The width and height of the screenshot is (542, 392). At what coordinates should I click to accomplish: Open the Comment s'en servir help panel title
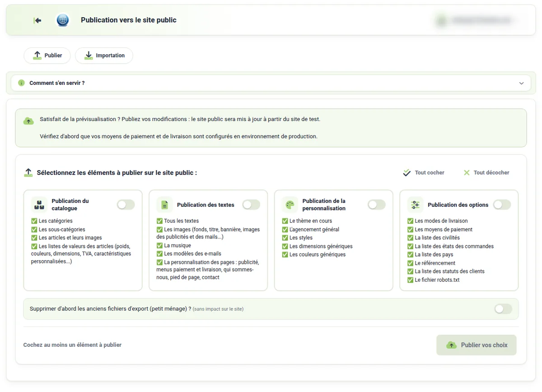click(x=57, y=83)
